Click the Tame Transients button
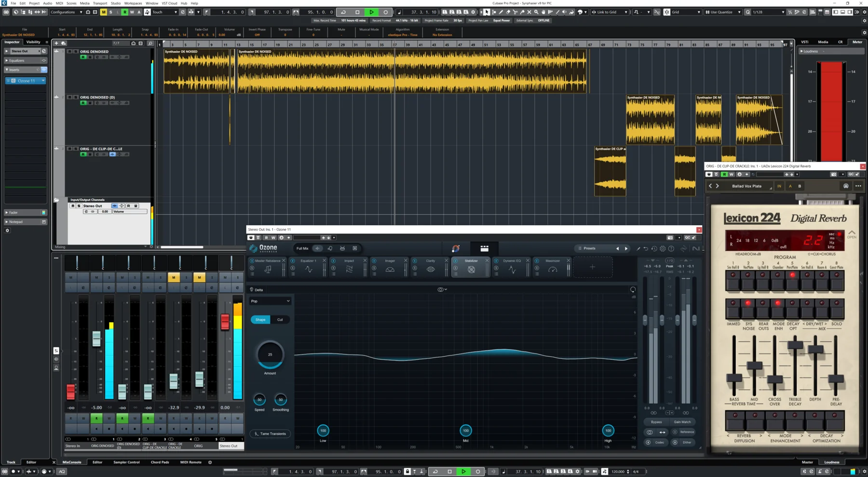This screenshot has width=868, height=477. 270,433
